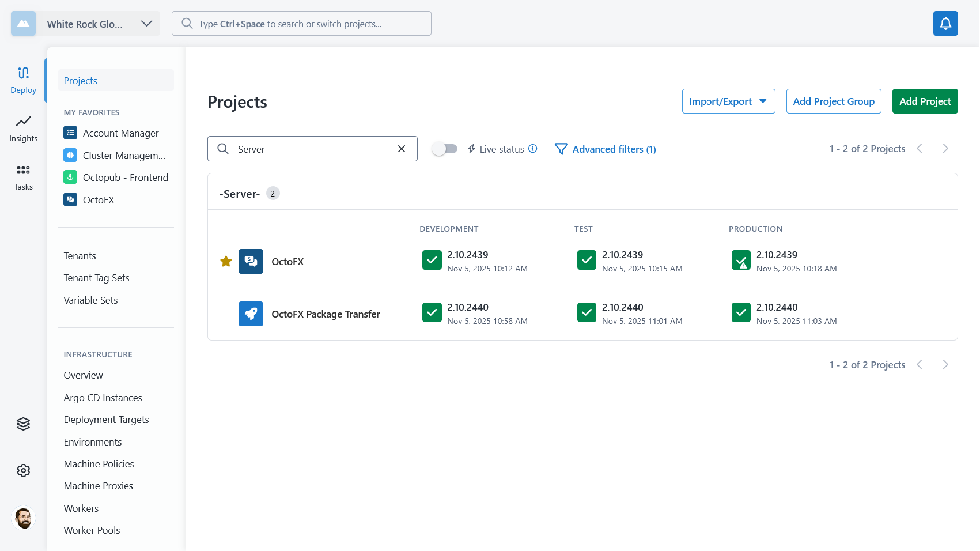
Task: Open Tasks from the left navigation rail
Action: tap(23, 176)
